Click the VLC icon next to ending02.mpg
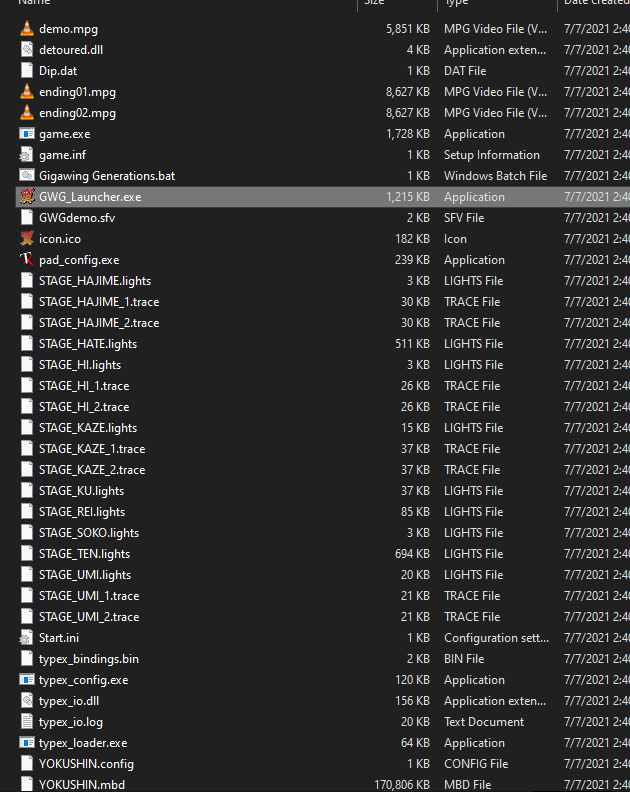 (x=27, y=113)
